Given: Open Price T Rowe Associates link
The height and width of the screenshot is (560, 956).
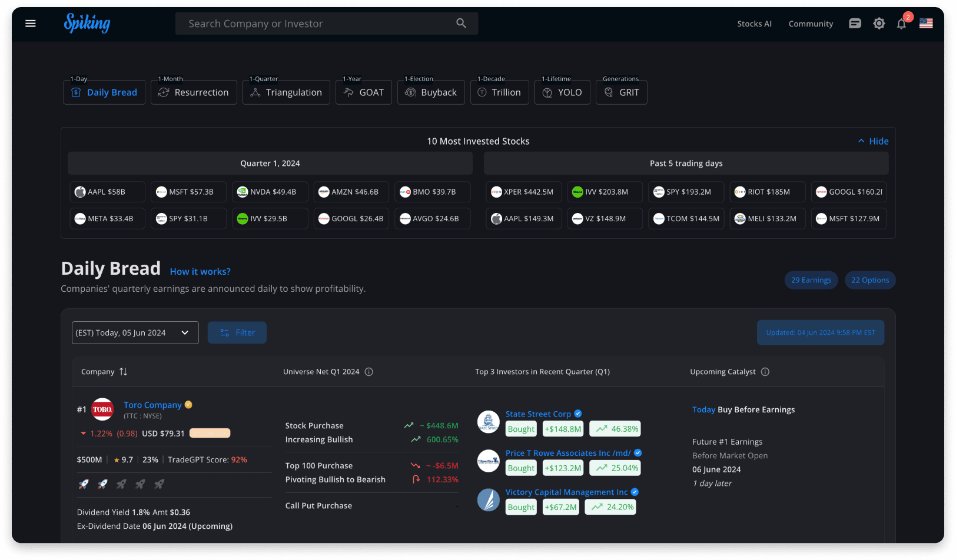Looking at the screenshot, I should click(x=568, y=453).
